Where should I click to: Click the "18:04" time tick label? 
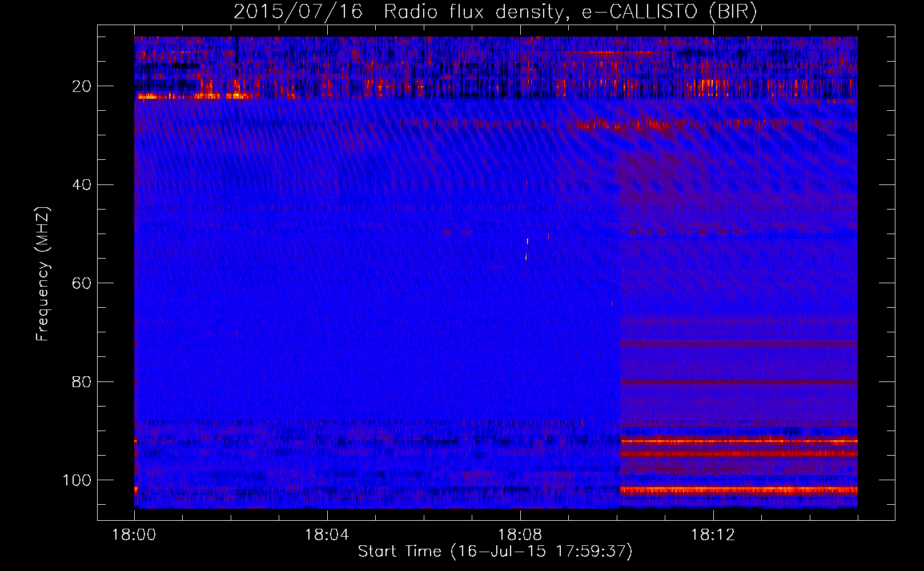327,535
